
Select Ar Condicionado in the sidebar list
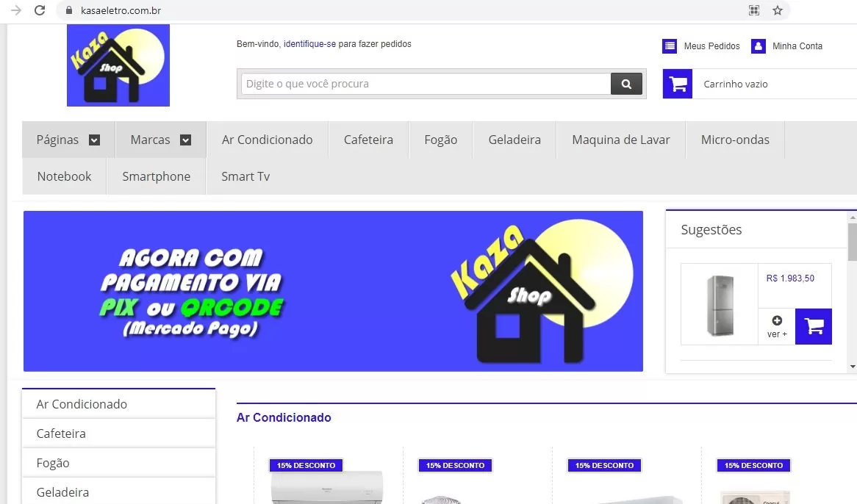[x=118, y=404]
